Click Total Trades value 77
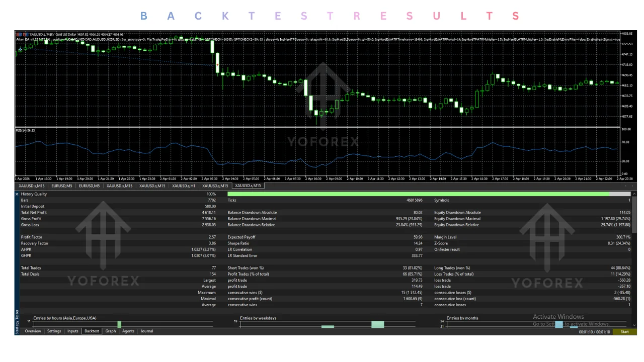Screen dimensions: 644x362 pos(214,268)
